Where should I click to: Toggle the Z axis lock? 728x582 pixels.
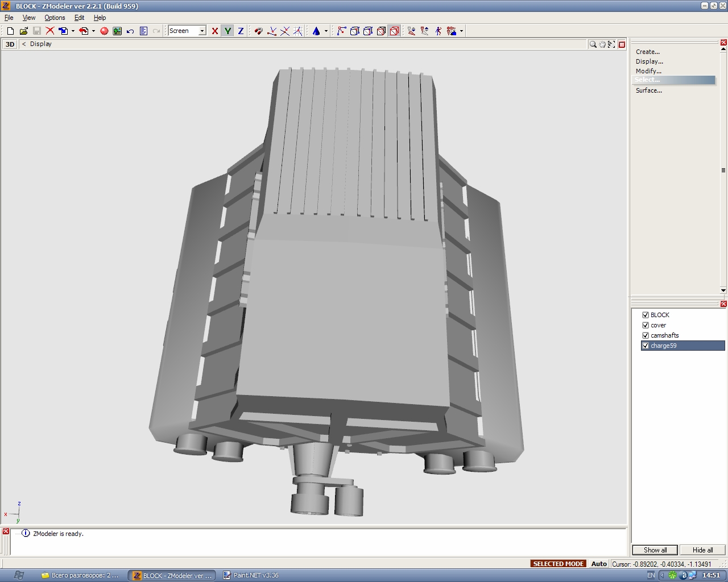241,31
